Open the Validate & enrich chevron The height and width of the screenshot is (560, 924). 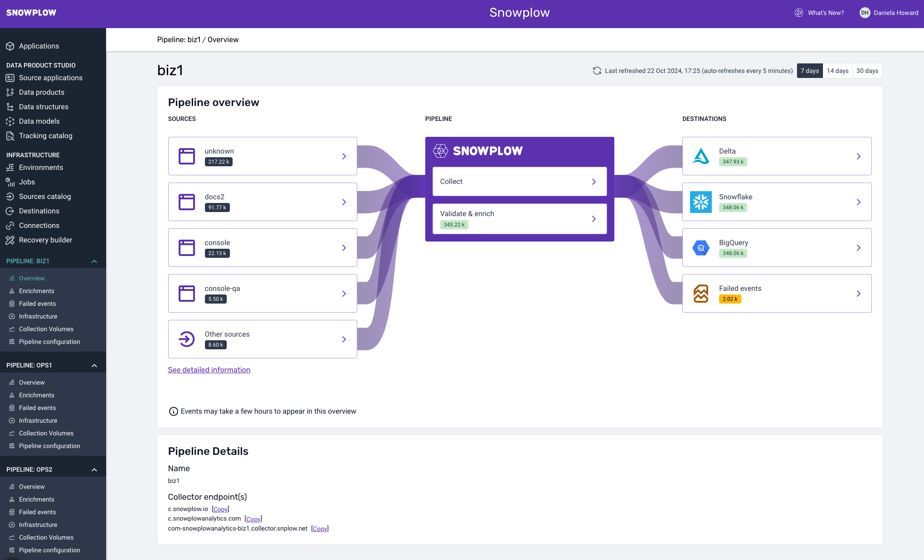tap(594, 219)
